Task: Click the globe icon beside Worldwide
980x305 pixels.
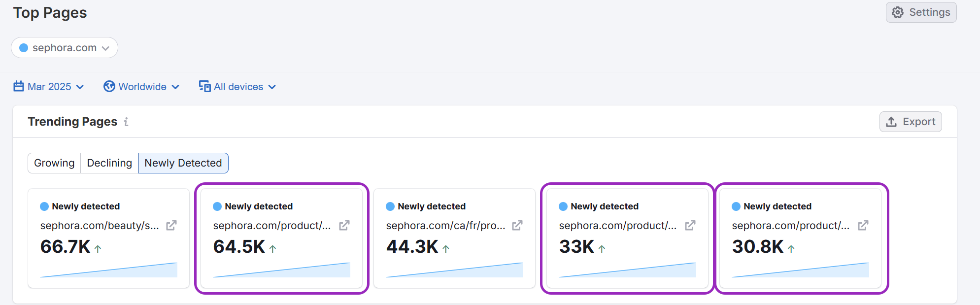Action: click(109, 87)
